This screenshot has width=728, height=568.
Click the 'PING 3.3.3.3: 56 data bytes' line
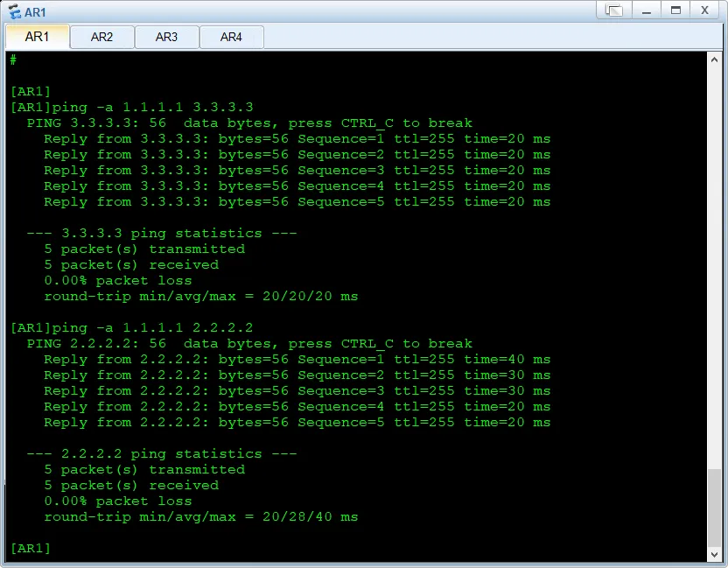click(249, 123)
